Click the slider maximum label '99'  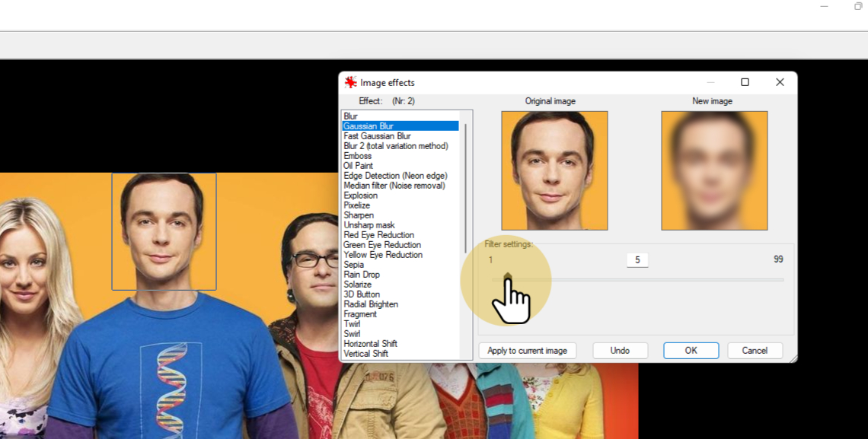point(778,259)
